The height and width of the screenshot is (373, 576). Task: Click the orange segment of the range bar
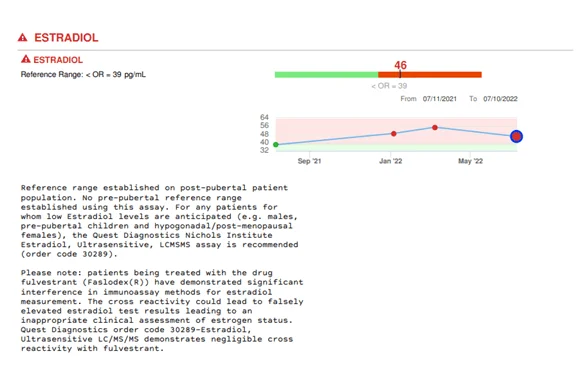tap(430, 75)
